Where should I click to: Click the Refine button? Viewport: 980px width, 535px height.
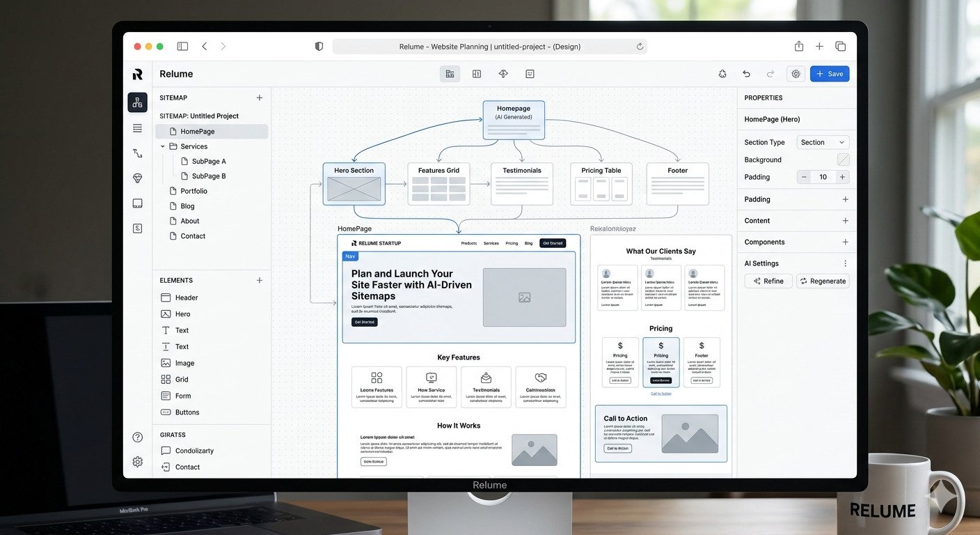[768, 281]
